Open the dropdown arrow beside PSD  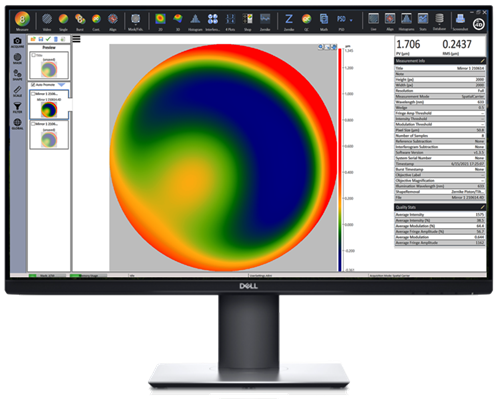pyautogui.click(x=351, y=20)
